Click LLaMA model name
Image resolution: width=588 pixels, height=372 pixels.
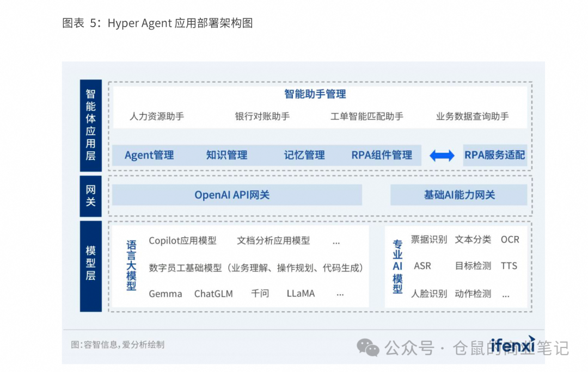pos(301,294)
